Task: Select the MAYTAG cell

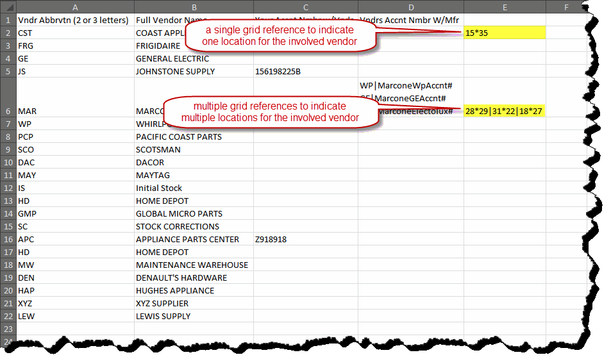Action: coord(194,175)
